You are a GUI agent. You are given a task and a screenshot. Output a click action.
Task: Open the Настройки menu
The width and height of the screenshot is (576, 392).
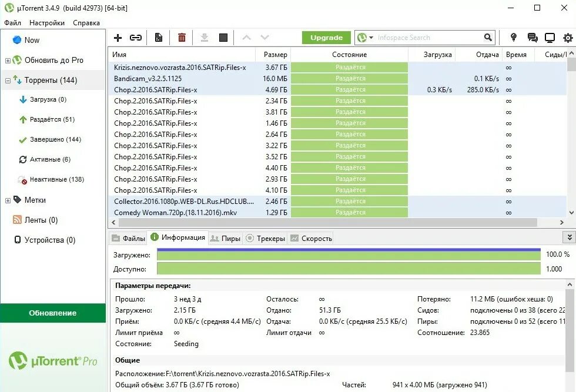(x=47, y=23)
